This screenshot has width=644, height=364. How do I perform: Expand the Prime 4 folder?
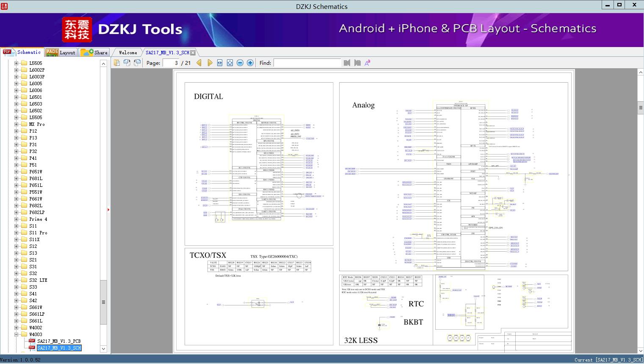click(17, 219)
